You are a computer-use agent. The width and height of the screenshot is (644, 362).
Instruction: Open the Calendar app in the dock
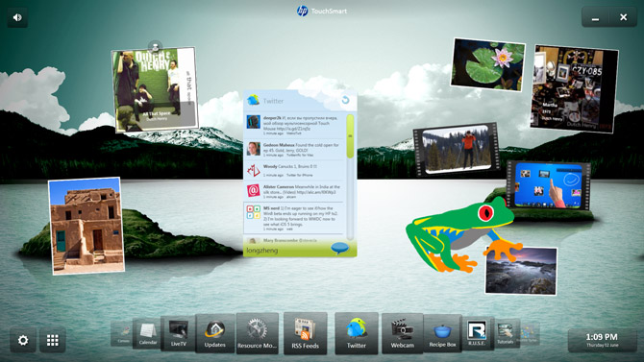(147, 333)
